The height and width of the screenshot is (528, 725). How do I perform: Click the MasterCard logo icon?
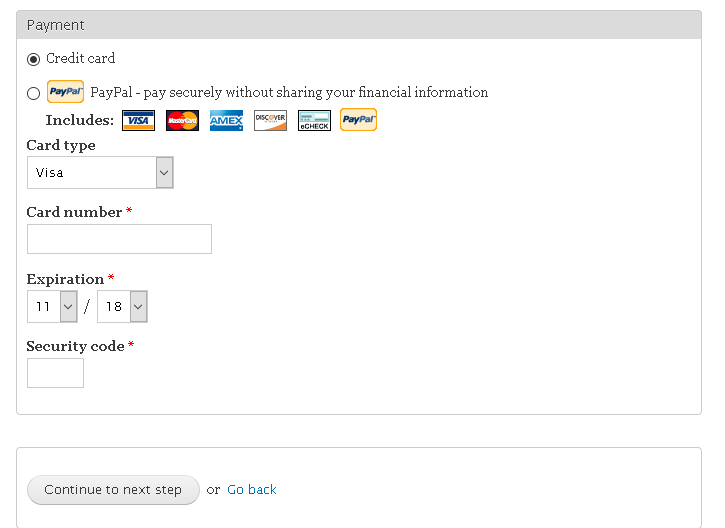coord(182,121)
